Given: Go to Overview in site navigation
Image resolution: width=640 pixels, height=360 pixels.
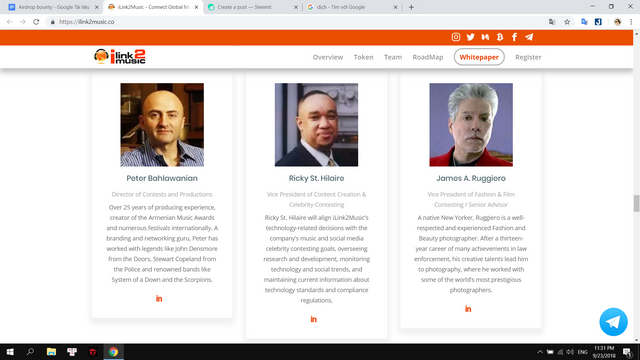Looking at the screenshot, I should point(328,57).
